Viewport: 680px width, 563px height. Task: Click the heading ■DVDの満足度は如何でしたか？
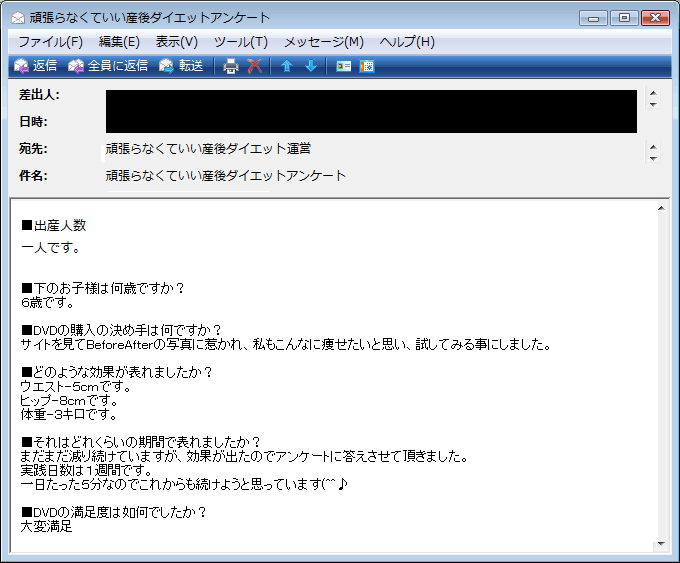[114, 512]
